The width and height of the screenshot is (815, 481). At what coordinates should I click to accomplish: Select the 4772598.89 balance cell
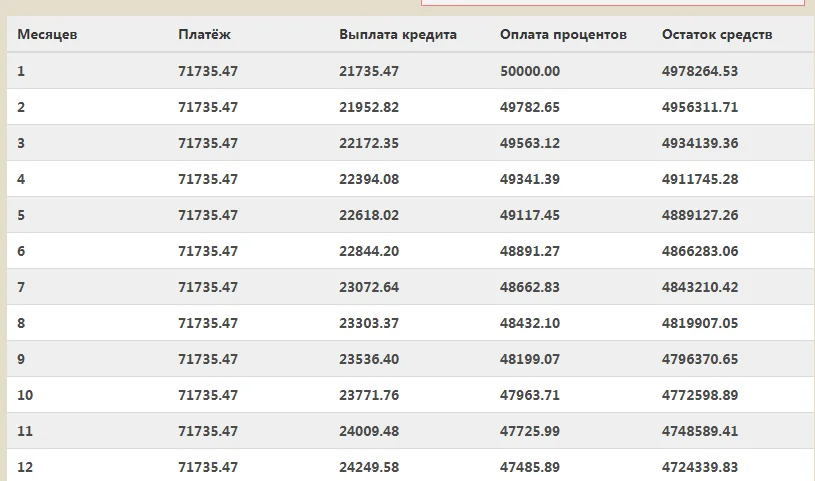700,395
